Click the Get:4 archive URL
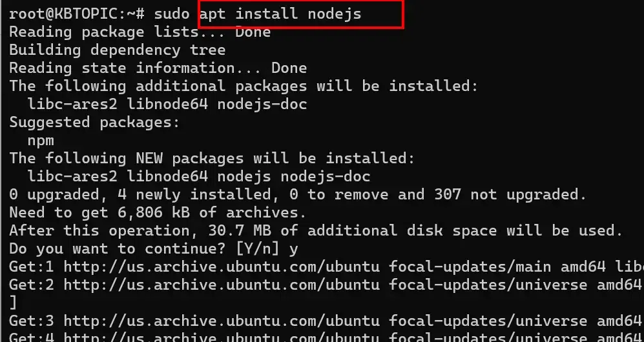 (222, 337)
